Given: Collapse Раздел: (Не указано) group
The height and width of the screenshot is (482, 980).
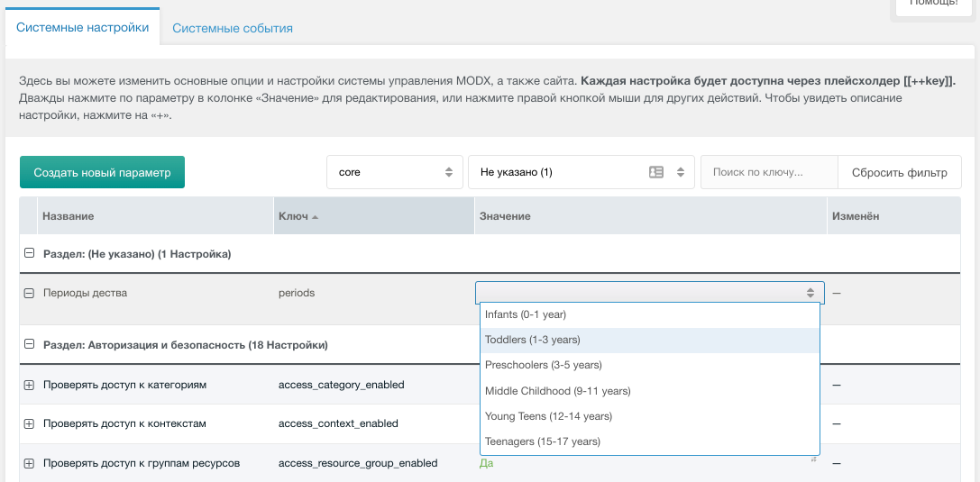Looking at the screenshot, I should (29, 253).
